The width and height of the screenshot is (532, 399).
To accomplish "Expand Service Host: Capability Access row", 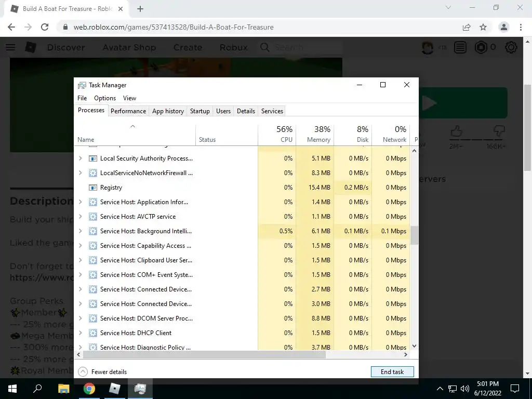I will 81,246.
